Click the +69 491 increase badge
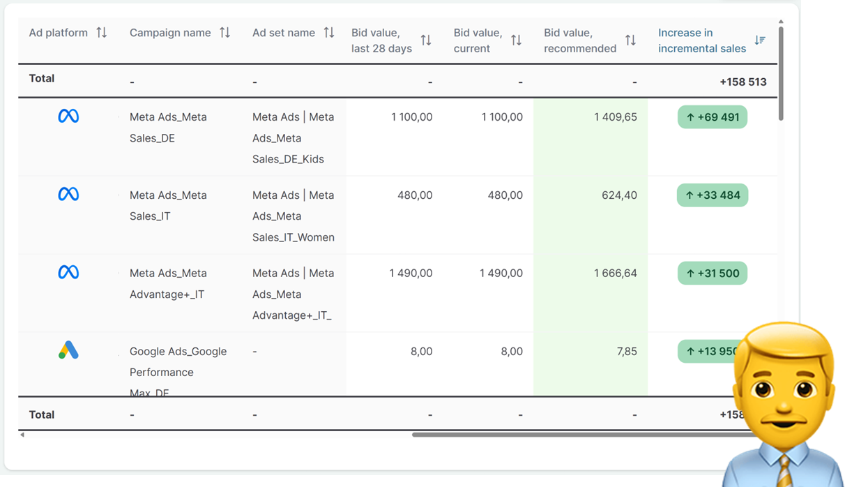This screenshot has height=487, width=868. tap(712, 117)
